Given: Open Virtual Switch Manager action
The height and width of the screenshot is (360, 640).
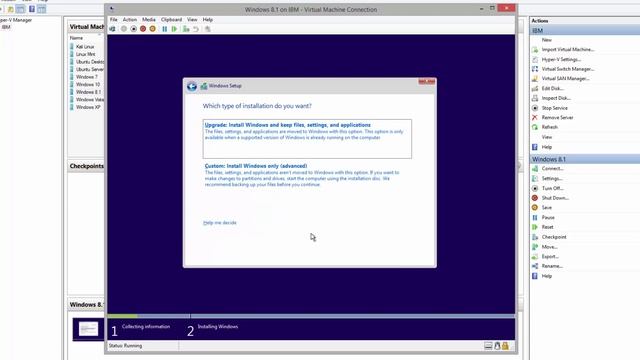Looking at the screenshot, I should point(567,69).
